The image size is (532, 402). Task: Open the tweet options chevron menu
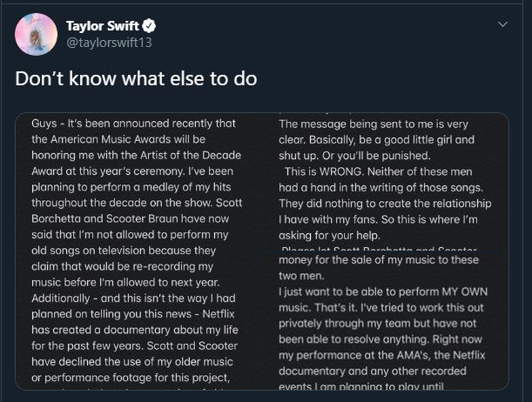click(502, 24)
